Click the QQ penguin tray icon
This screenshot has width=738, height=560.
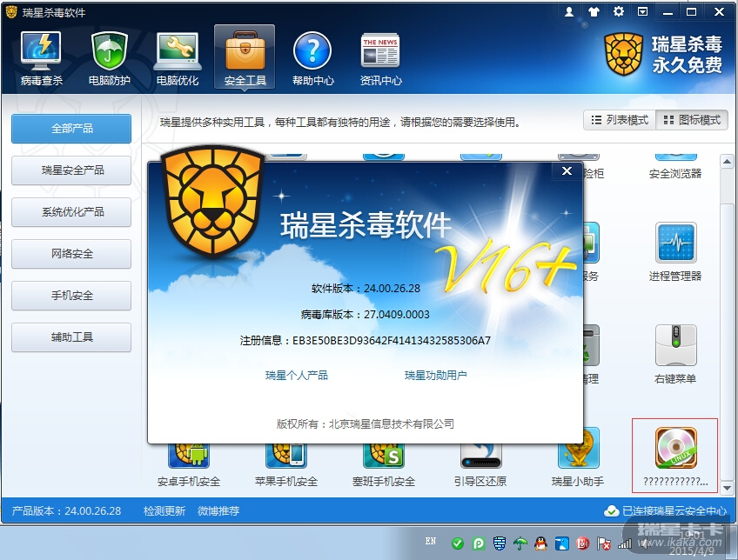tap(541, 543)
